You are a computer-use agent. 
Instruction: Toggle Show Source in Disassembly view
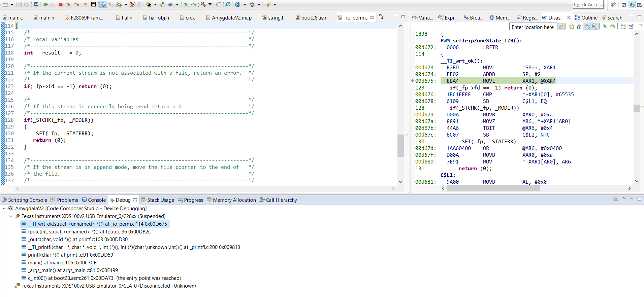point(595,27)
